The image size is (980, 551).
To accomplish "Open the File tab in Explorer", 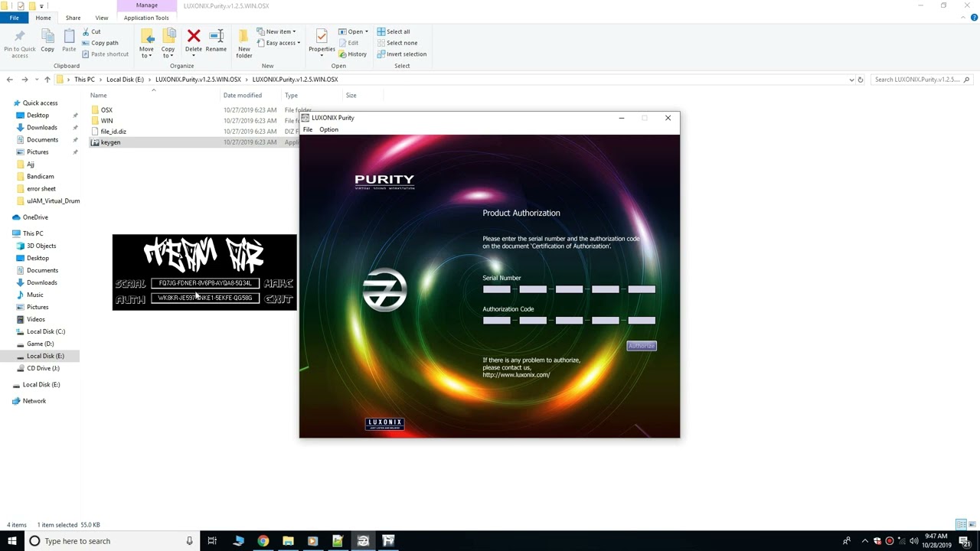I will (14, 18).
